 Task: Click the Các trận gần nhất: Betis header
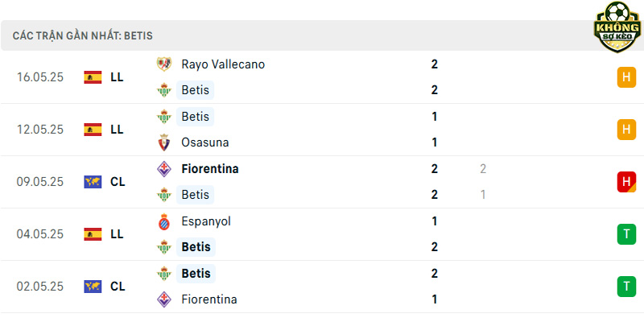83,35
